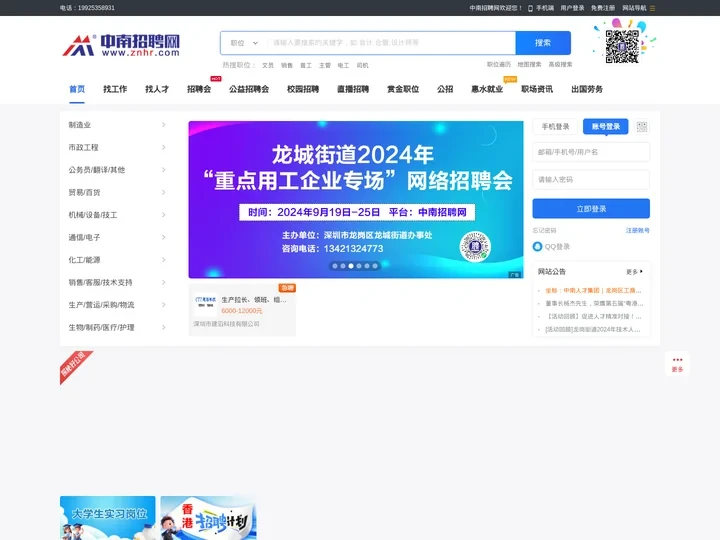The width and height of the screenshot is (720, 540).
Task: Click hot search term 电工
Action: [x=343, y=65]
